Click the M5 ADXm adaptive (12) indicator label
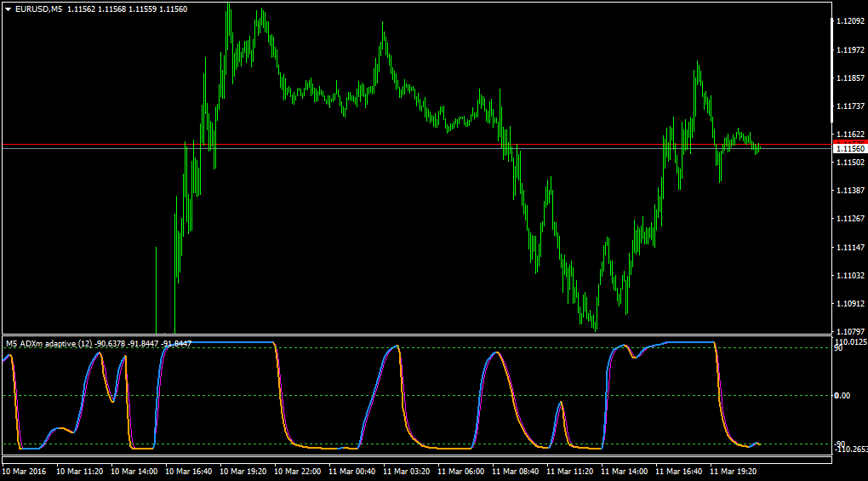This screenshot has height=481, width=868. 49,344
